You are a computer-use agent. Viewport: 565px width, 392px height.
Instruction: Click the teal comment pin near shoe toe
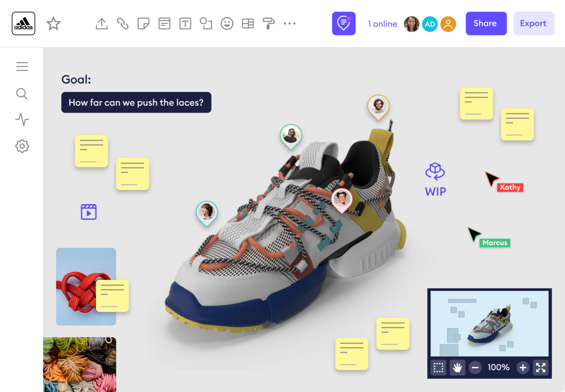207,213
